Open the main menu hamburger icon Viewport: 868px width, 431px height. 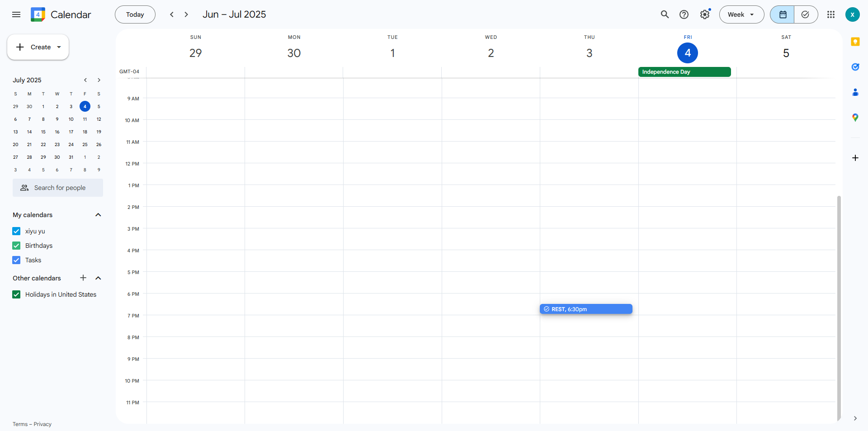tap(16, 14)
